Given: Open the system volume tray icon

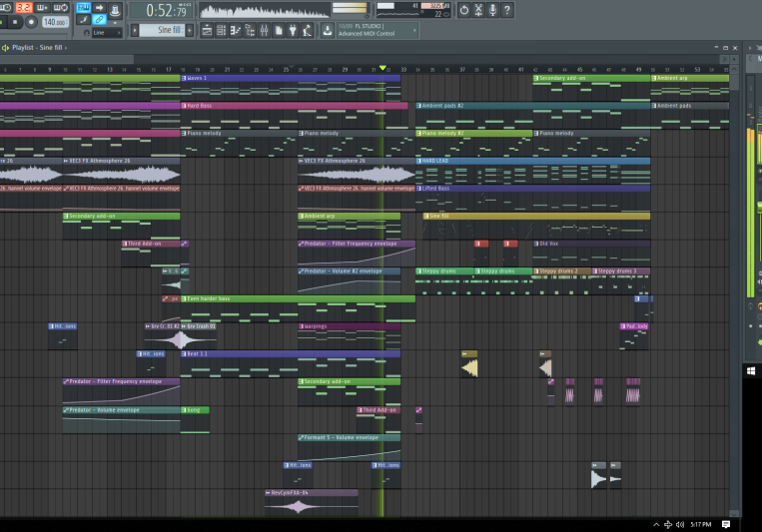Looking at the screenshot, I should (x=680, y=524).
